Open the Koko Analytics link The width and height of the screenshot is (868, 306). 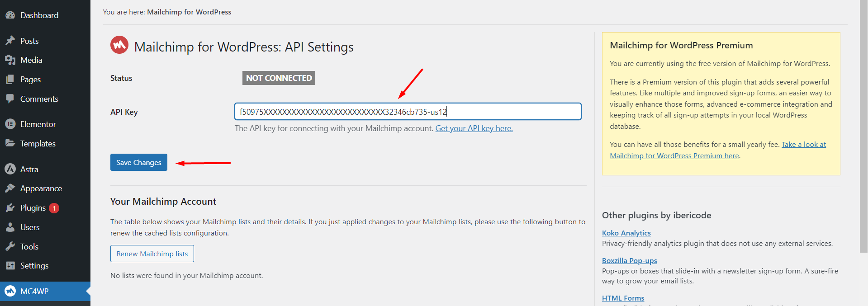626,233
